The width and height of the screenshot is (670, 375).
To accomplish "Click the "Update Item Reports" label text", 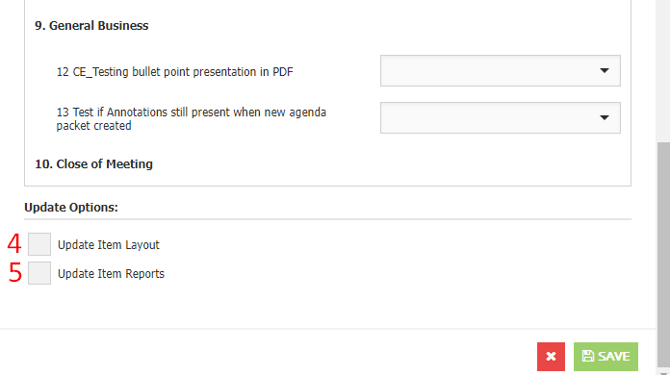I will click(x=111, y=274).
